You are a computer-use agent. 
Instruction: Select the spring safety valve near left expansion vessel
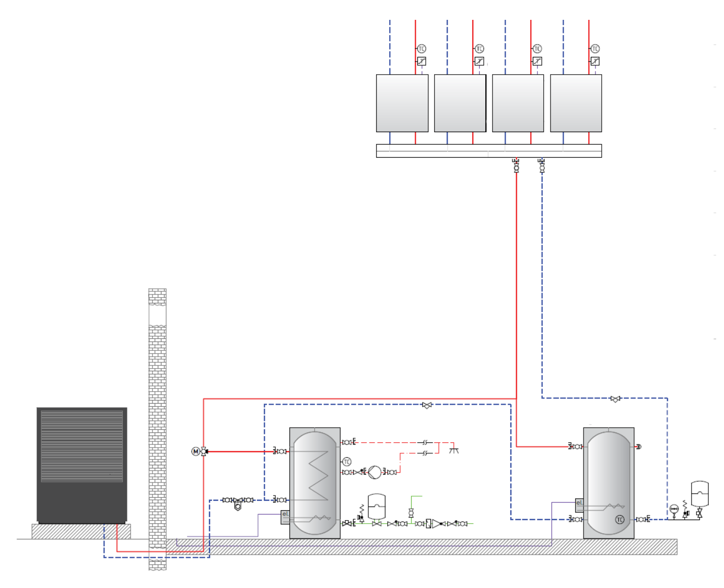[361, 514]
